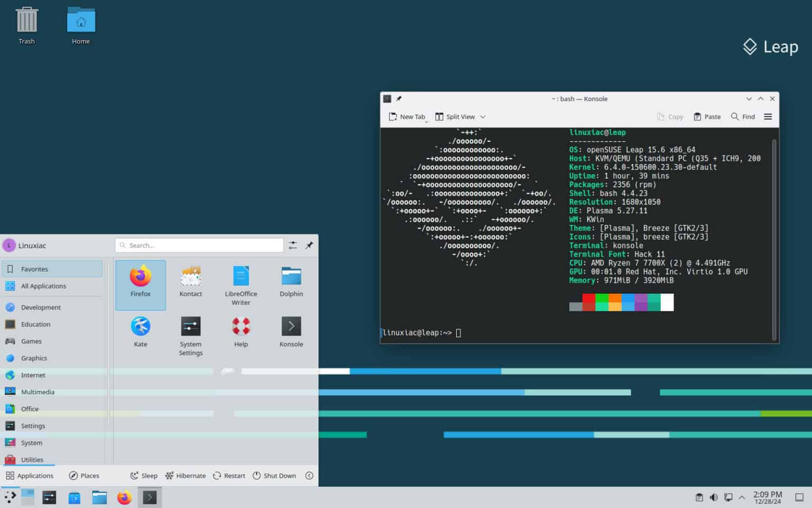Select the Help application icon
The height and width of the screenshot is (508, 812).
(241, 331)
